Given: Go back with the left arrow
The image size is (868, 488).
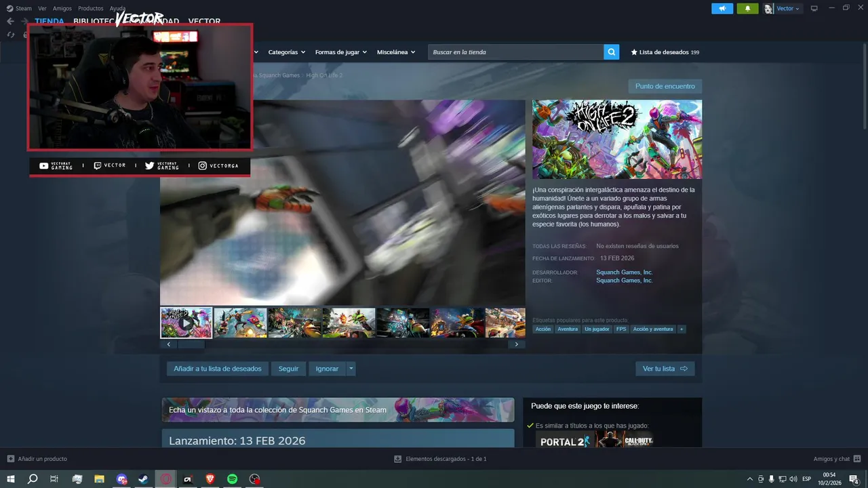Looking at the screenshot, I should coord(10,21).
